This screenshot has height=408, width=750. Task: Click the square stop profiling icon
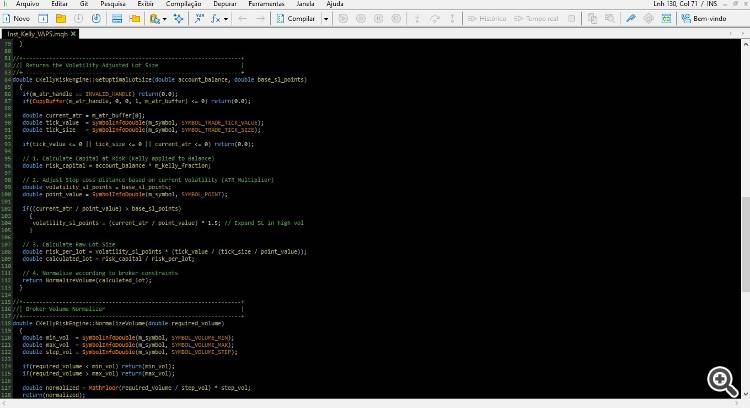[572, 19]
